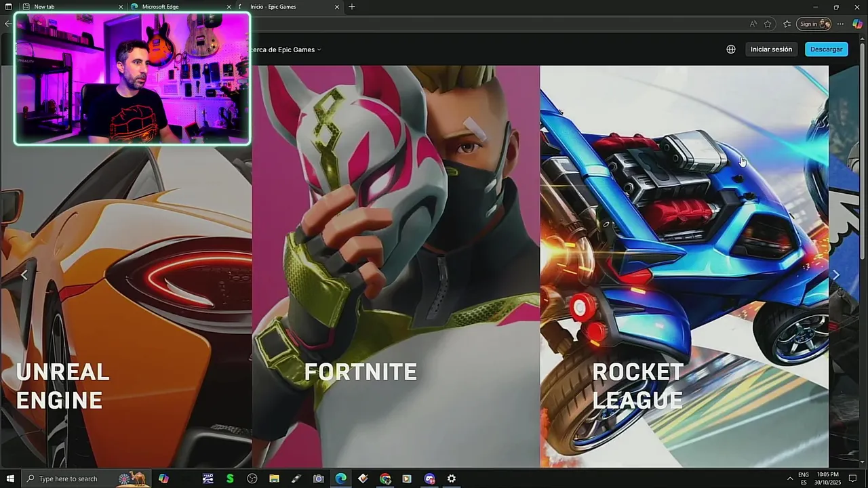Screen dimensions: 868x488
Task: Close the Microsoft Edge tab
Action: [229, 7]
